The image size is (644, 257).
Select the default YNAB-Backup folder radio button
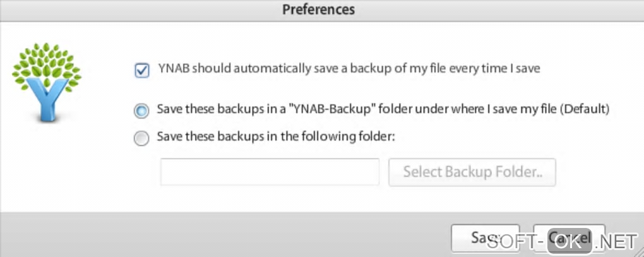coord(141,111)
